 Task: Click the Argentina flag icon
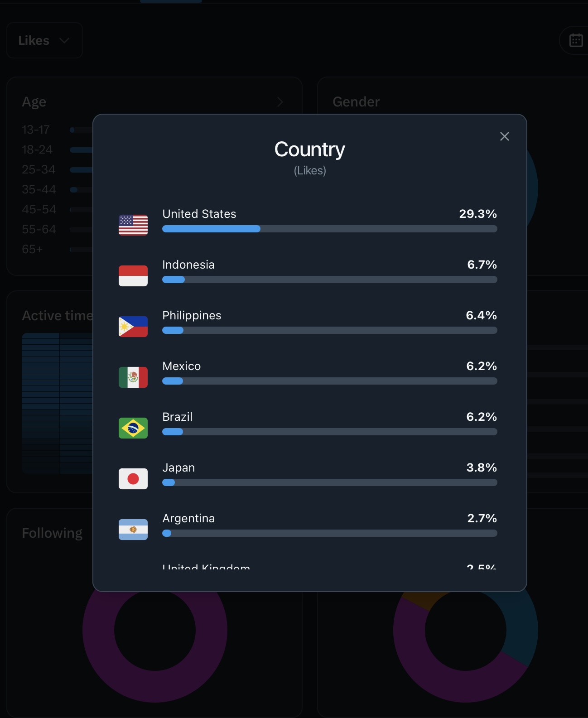point(133,530)
